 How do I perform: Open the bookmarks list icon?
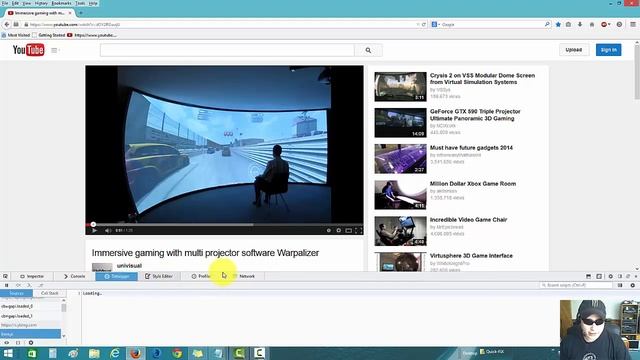coord(568,24)
